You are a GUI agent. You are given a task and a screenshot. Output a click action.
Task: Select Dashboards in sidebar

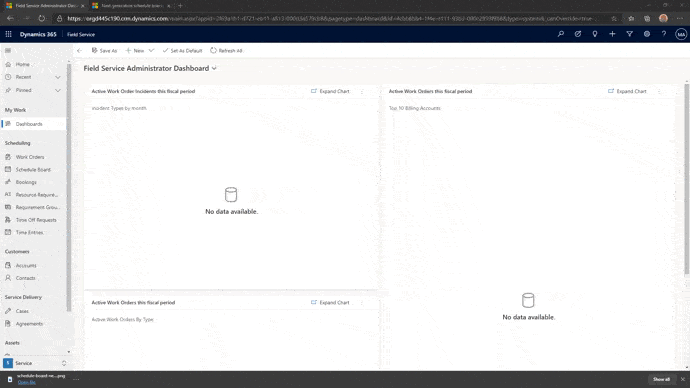(34, 124)
